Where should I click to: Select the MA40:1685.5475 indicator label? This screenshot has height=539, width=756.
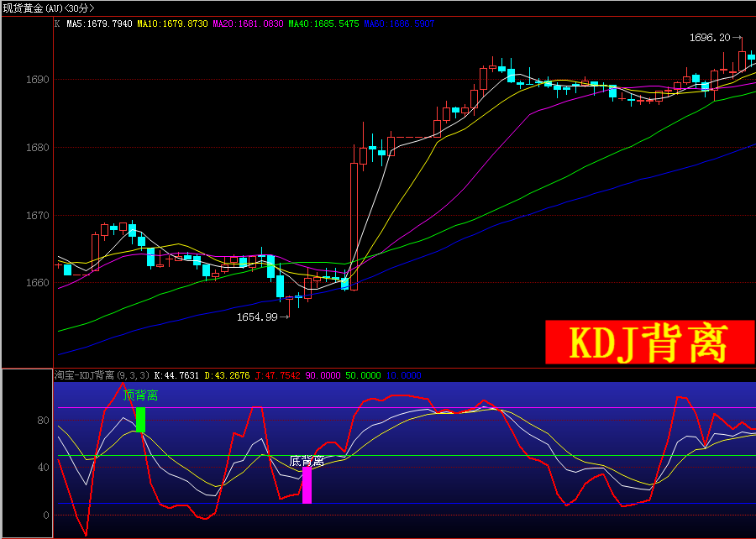[x=323, y=24]
